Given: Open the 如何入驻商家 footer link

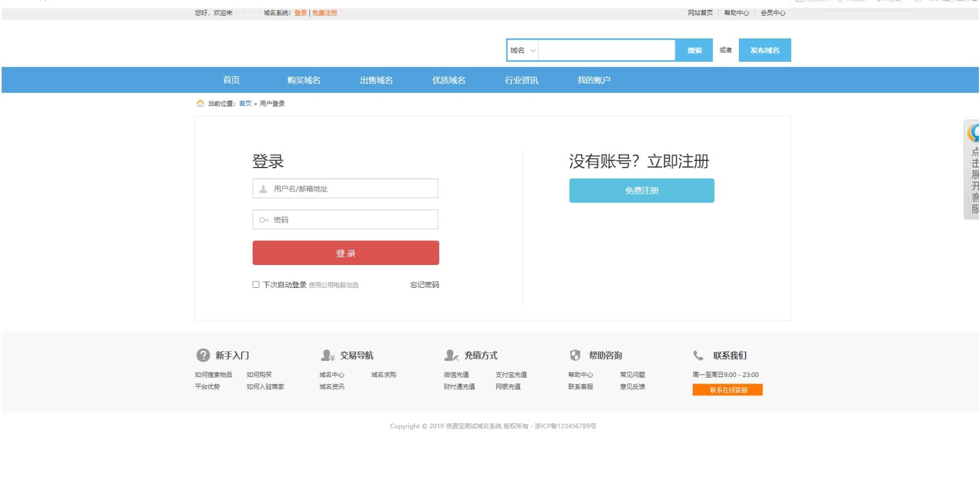Looking at the screenshot, I should 266,386.
